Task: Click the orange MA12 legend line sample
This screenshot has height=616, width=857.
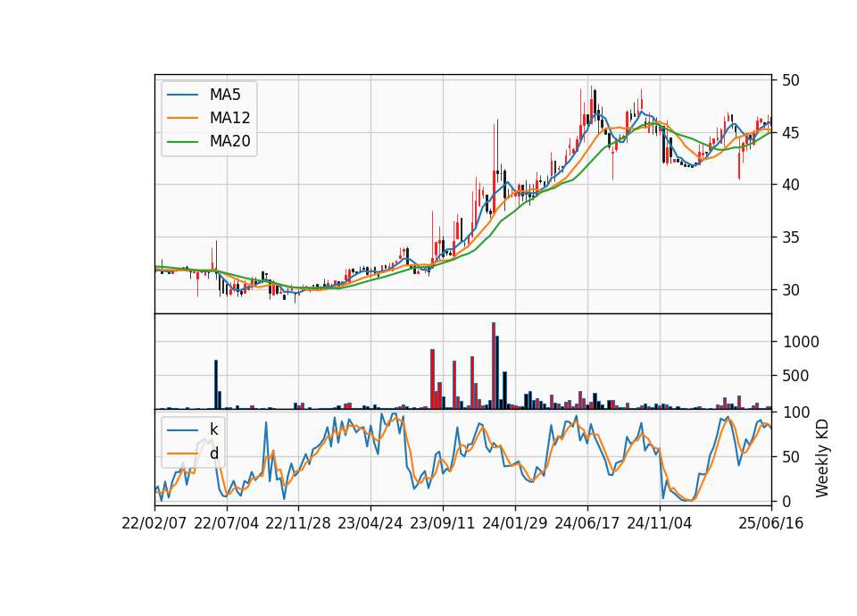Action: coord(182,118)
